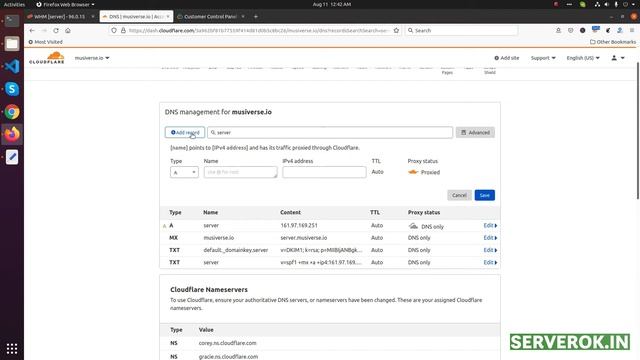Open the text editor from the dock
640x360 pixels.
[x=12, y=157]
